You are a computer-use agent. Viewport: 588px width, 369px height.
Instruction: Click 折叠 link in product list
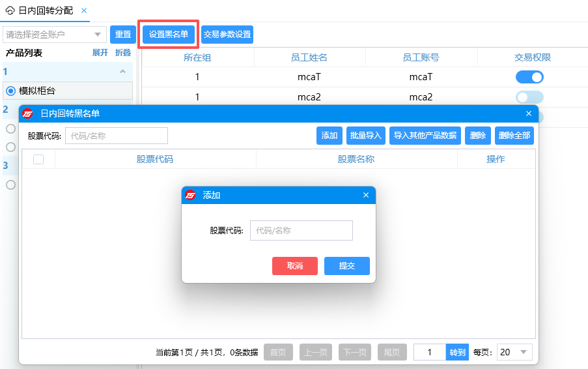coord(123,53)
